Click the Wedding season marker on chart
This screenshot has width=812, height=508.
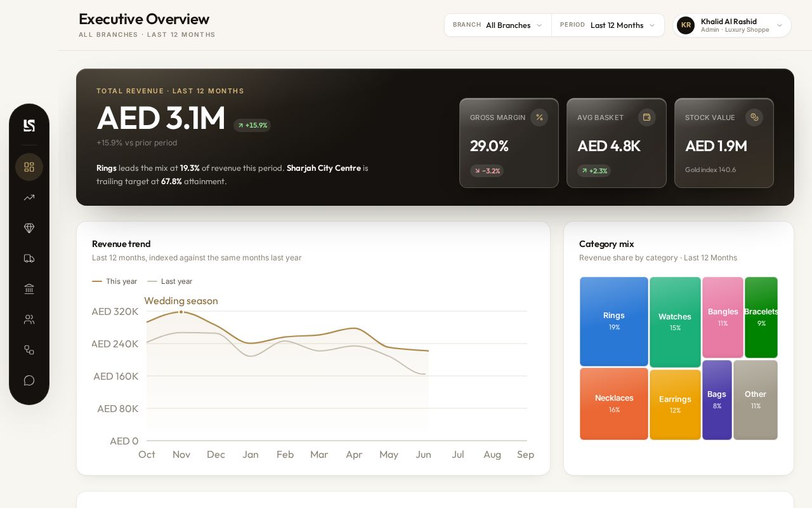pyautogui.click(x=181, y=312)
